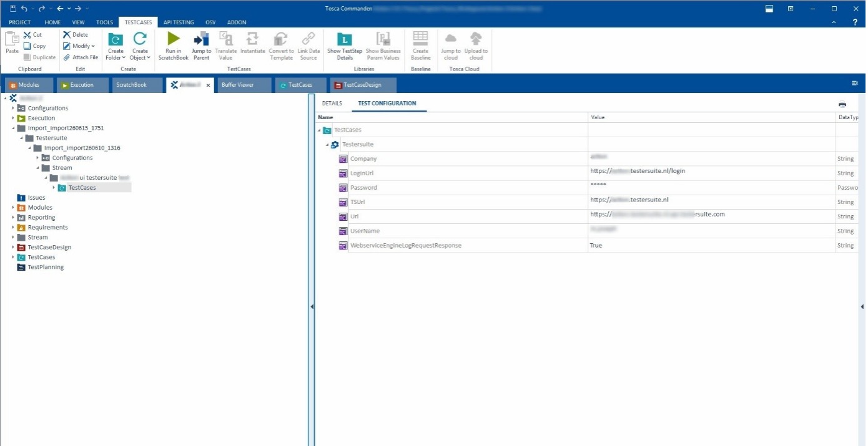Viewport: 868px width, 446px height.
Task: Click the Show TestStep Details icon
Action: point(345,39)
